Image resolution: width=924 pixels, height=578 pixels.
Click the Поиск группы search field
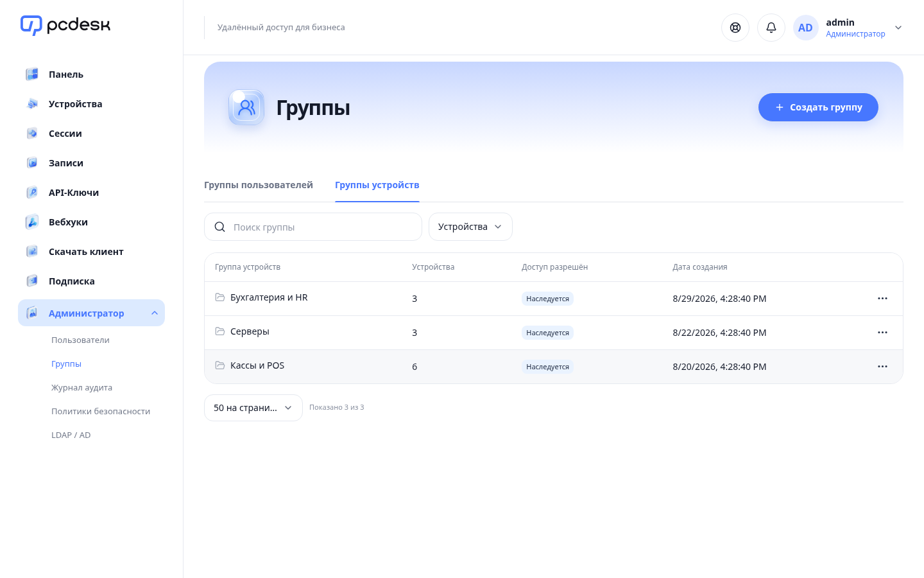point(313,227)
